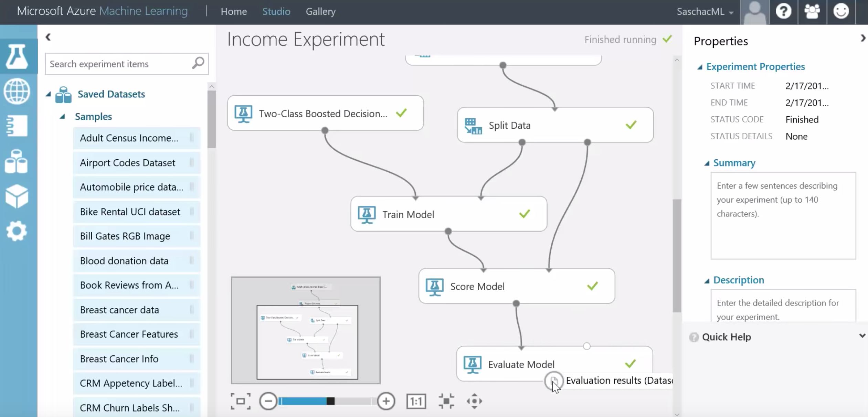This screenshot has width=868, height=417.
Task: Click the Summary text box
Action: tap(783, 215)
